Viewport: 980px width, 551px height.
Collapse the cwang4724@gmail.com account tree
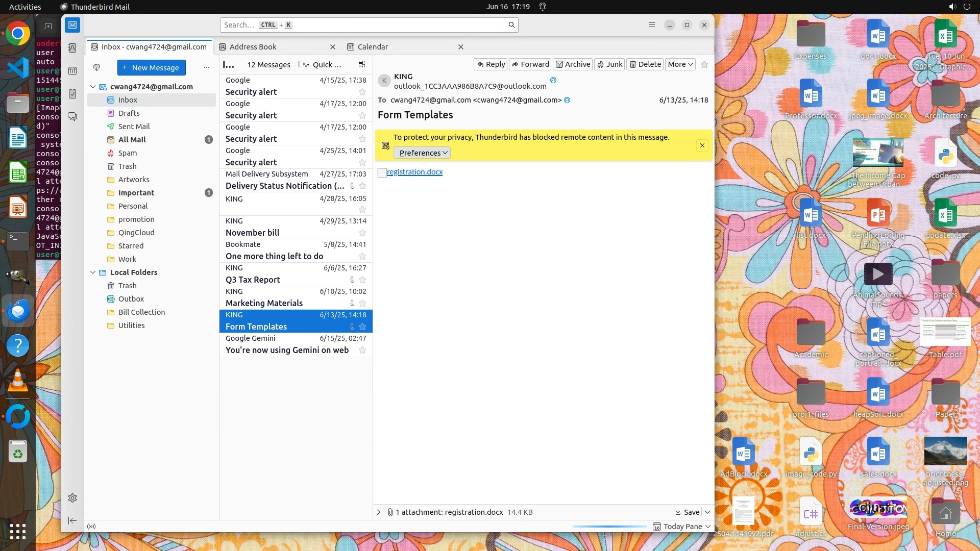tap(93, 87)
